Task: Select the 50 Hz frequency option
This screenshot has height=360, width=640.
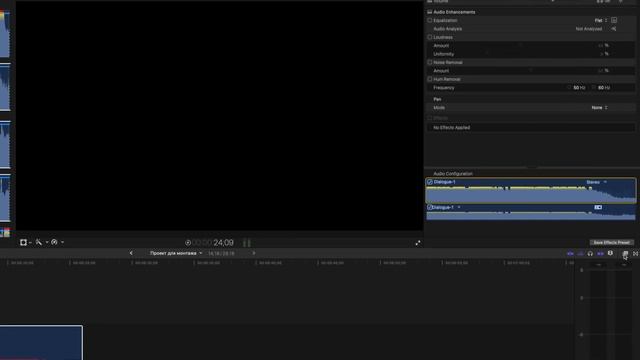Action: pyautogui.click(x=576, y=88)
